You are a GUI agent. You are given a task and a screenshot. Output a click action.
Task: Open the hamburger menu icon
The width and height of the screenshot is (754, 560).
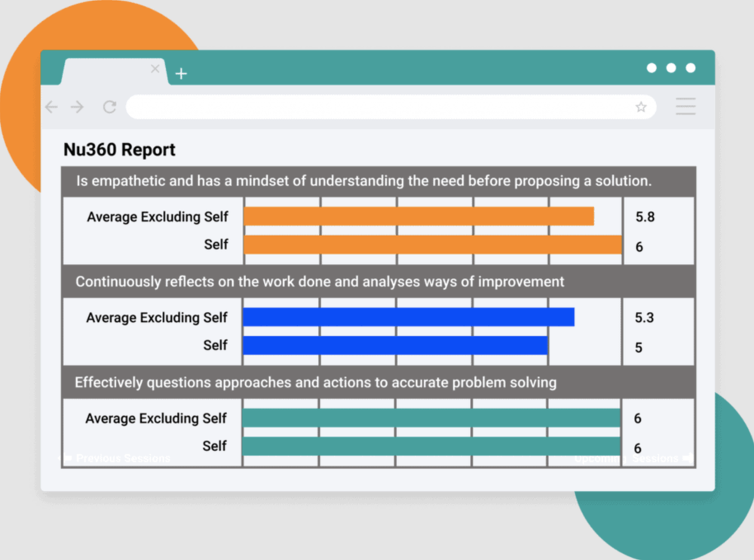pyautogui.click(x=685, y=106)
